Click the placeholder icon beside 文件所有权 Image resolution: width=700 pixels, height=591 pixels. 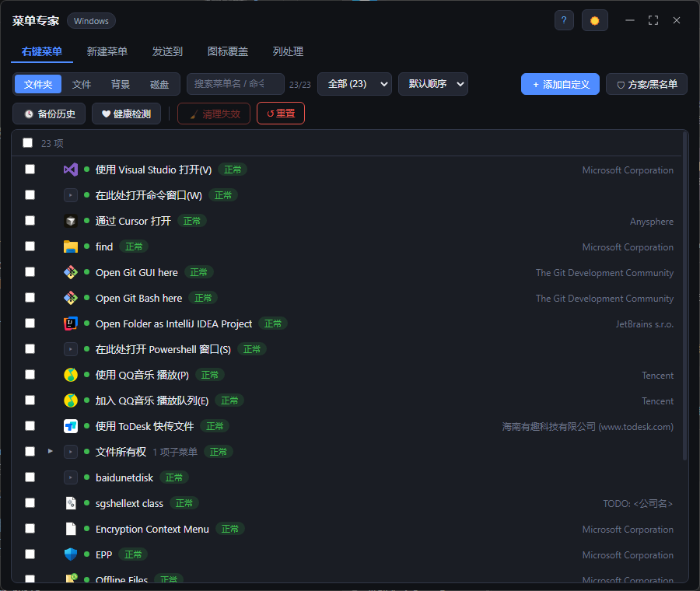(x=71, y=452)
